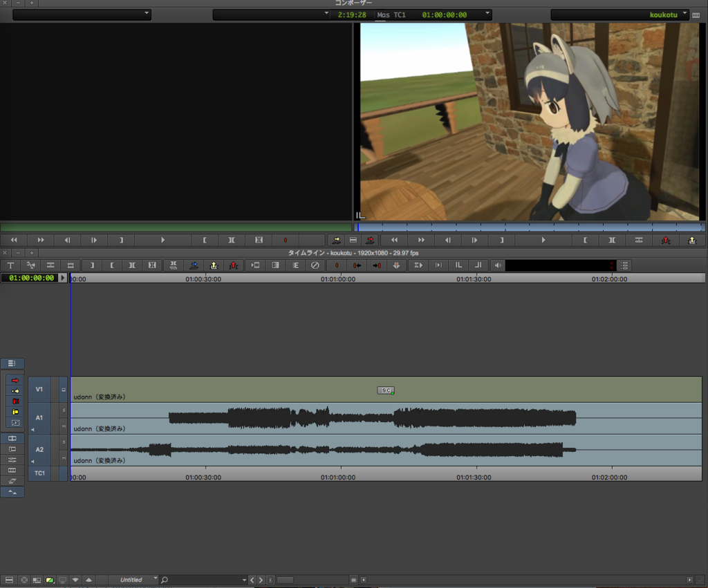Open the source clip name dropdown

(x=82, y=15)
